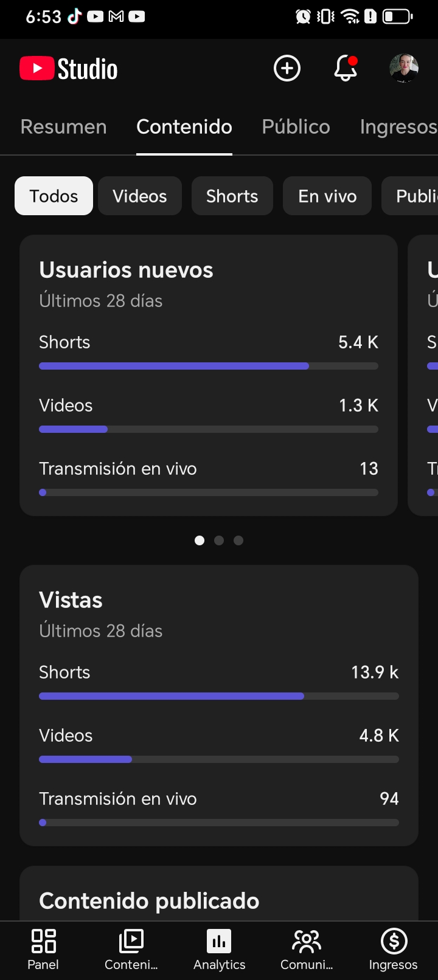Jump to third carousel page dot
438x980 pixels.
click(x=238, y=540)
